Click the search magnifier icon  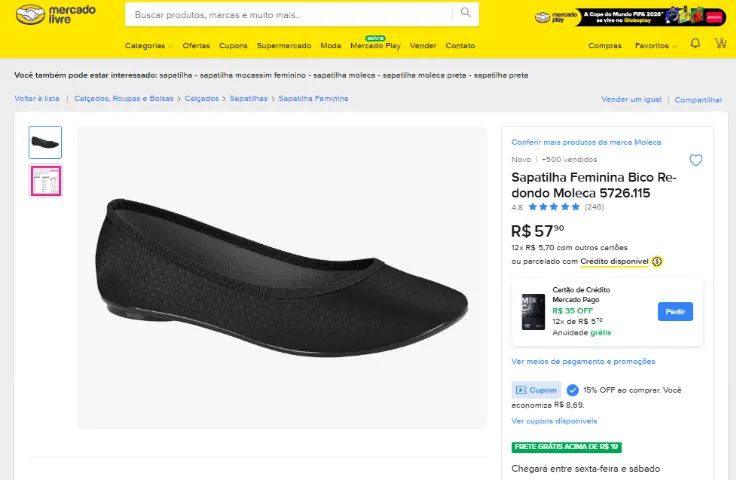pos(465,13)
